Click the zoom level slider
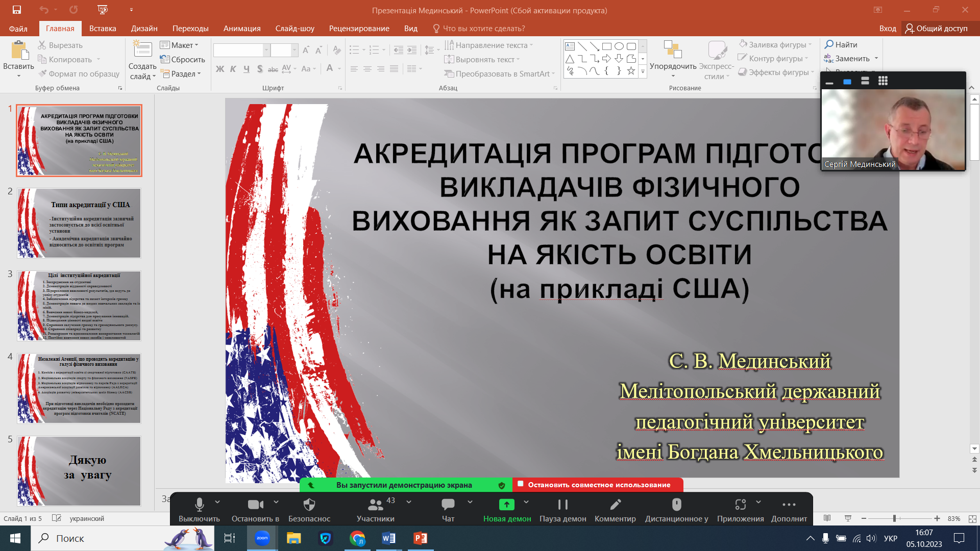 894,518
